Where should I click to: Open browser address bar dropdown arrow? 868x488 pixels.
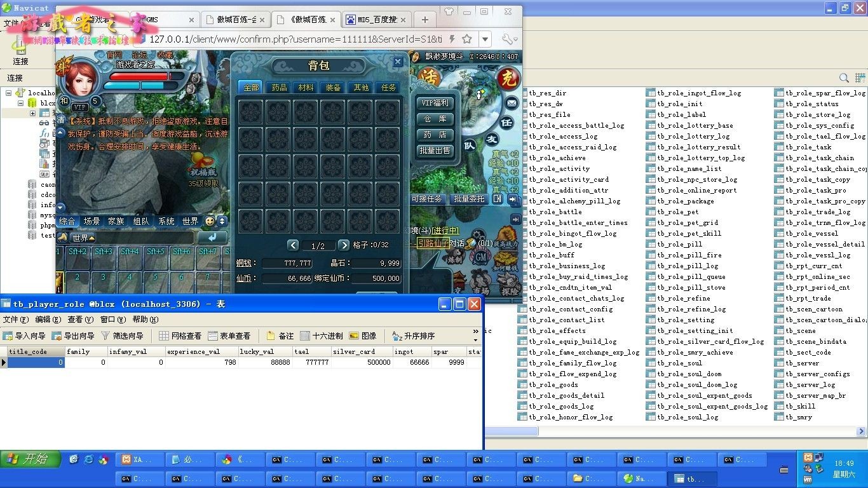[x=485, y=39]
